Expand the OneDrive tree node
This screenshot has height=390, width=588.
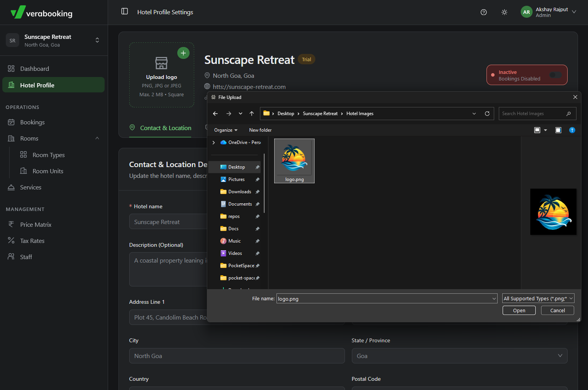(x=214, y=142)
